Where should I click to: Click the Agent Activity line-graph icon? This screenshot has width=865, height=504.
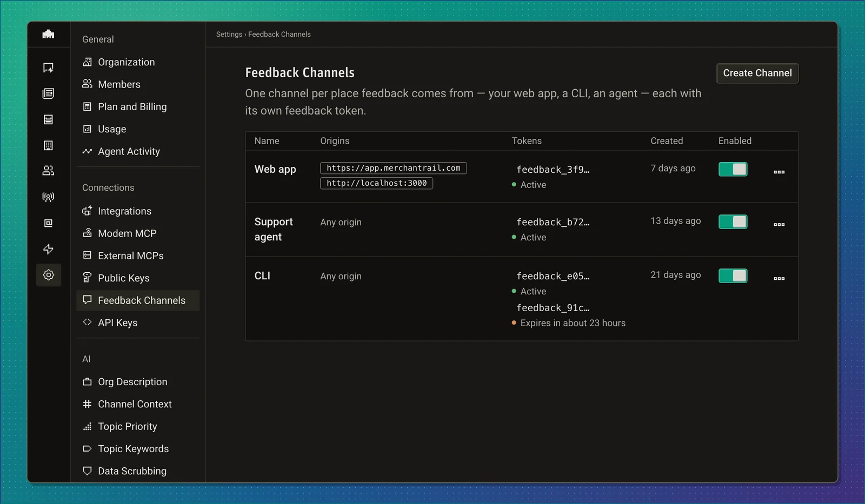point(87,151)
